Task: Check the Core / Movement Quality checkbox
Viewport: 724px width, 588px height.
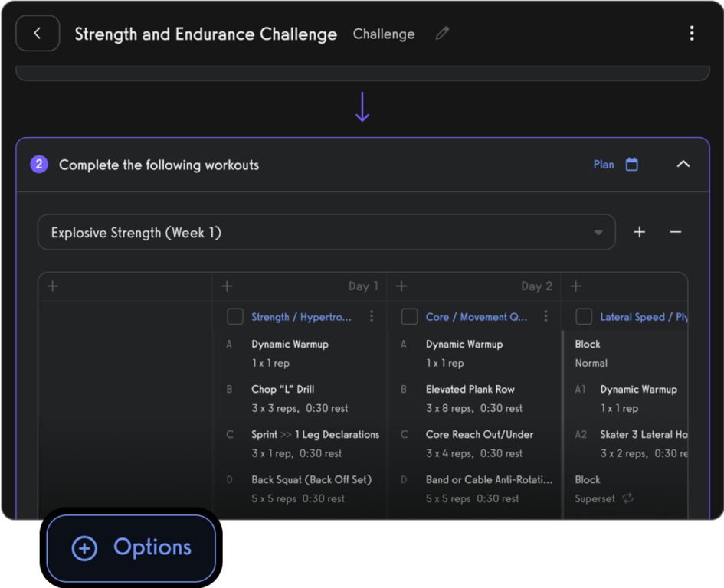Action: click(409, 315)
